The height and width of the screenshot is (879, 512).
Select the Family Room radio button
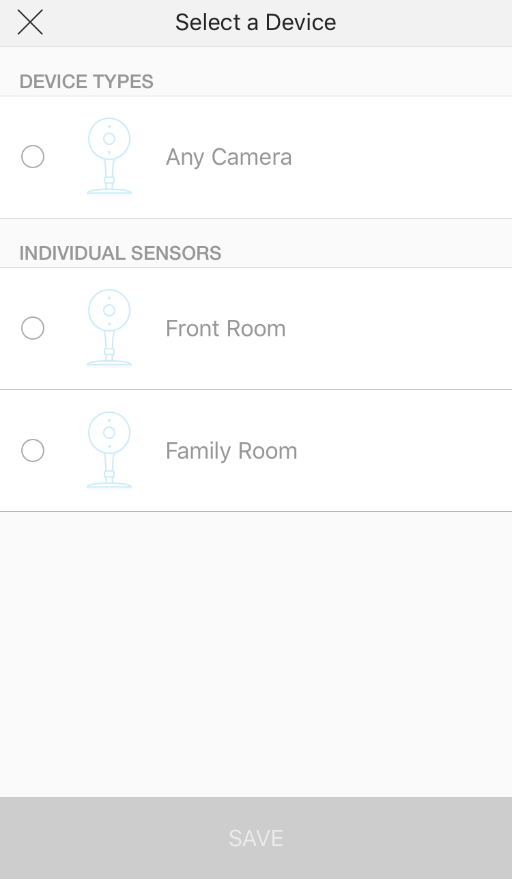coord(33,450)
